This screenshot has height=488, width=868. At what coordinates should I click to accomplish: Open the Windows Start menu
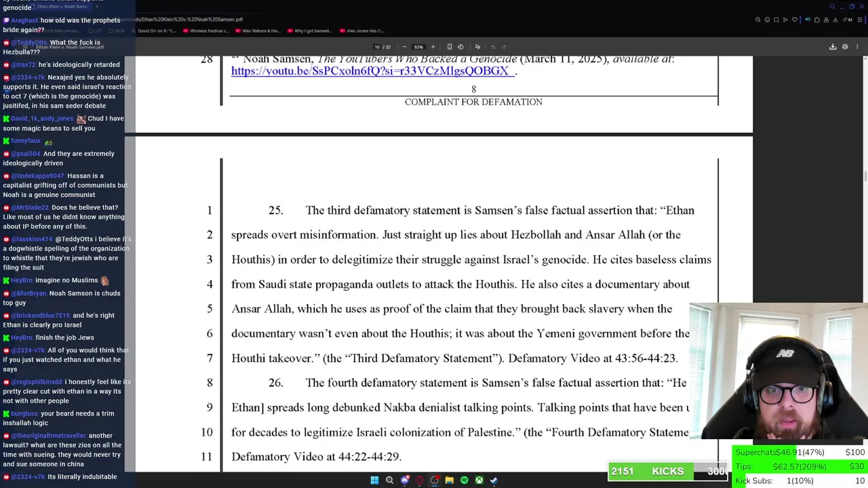(374, 481)
